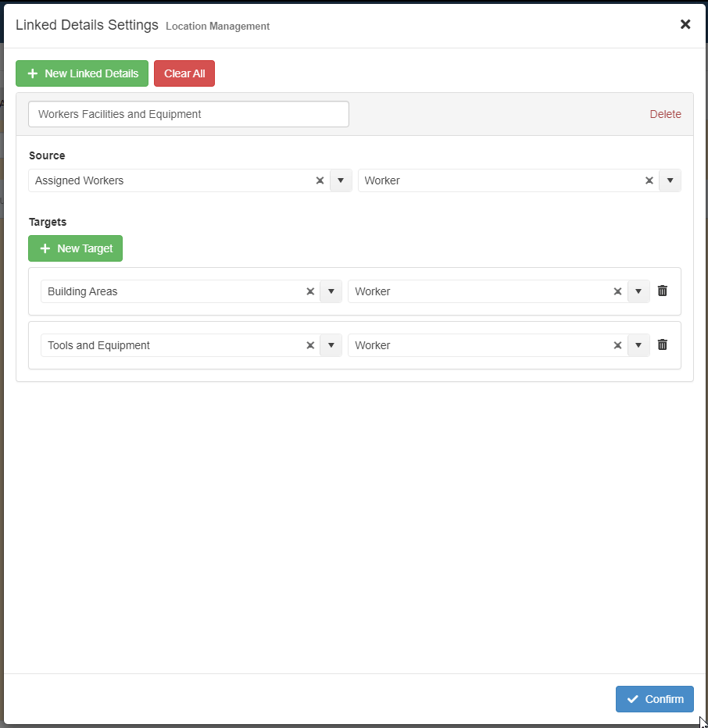Image resolution: width=708 pixels, height=728 pixels.
Task: Clear Worker field in Tools and Equipment row
Action: point(617,345)
